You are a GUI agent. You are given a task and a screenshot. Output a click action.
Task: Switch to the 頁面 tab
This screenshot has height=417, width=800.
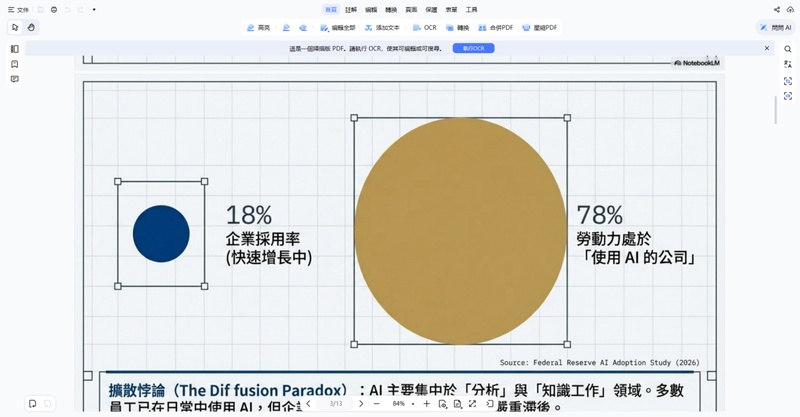[411, 10]
